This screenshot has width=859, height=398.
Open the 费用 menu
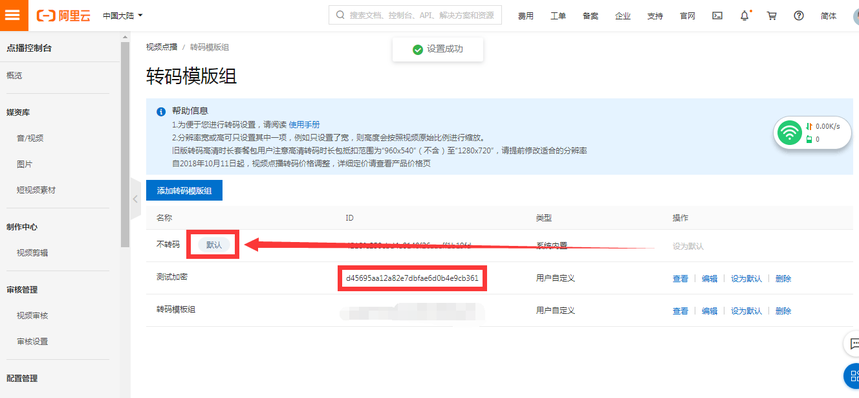coord(525,16)
